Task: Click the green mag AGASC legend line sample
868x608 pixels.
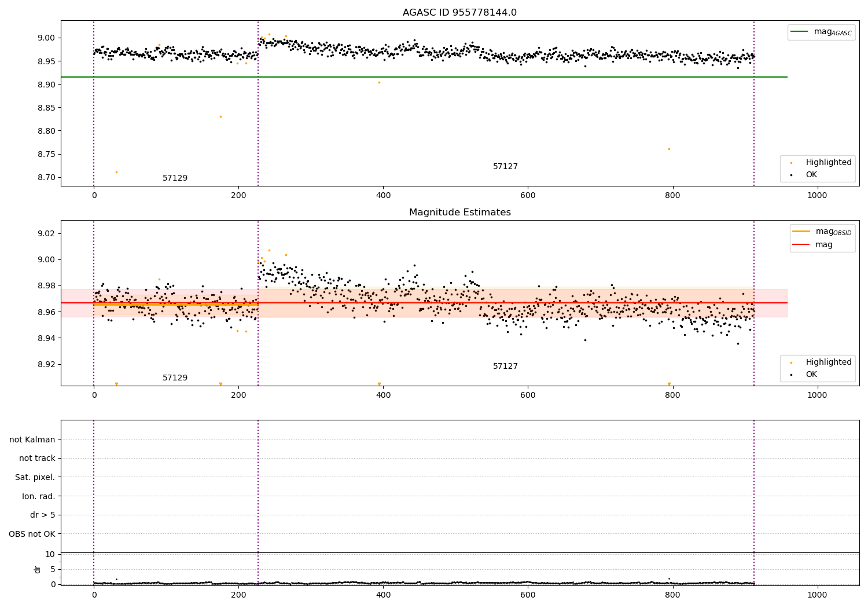Action: (x=800, y=32)
